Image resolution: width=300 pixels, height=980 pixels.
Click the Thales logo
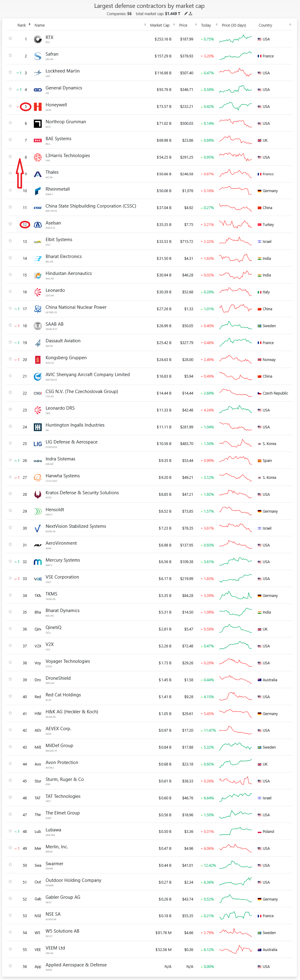pyautogui.click(x=38, y=174)
